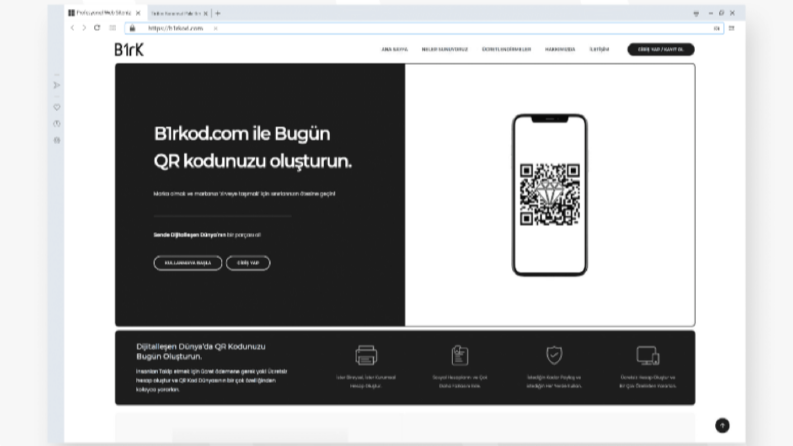The height and width of the screenshot is (446, 793).
Task: Click the QR code phone illustration
Action: 550,195
